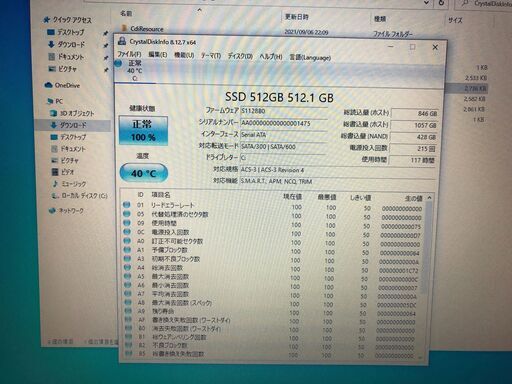Click the 最悪値 column header
Viewport: 512px width, 384px height.
pyautogui.click(x=327, y=197)
